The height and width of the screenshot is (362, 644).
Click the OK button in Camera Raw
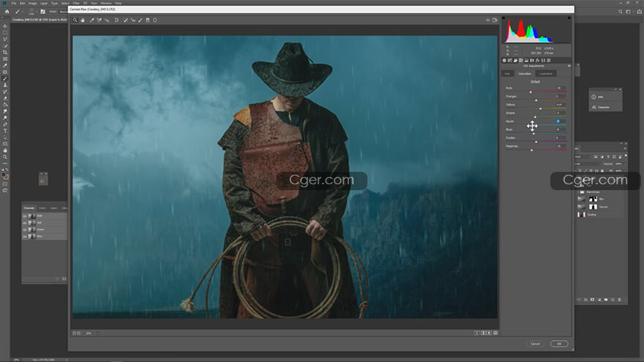(x=559, y=344)
